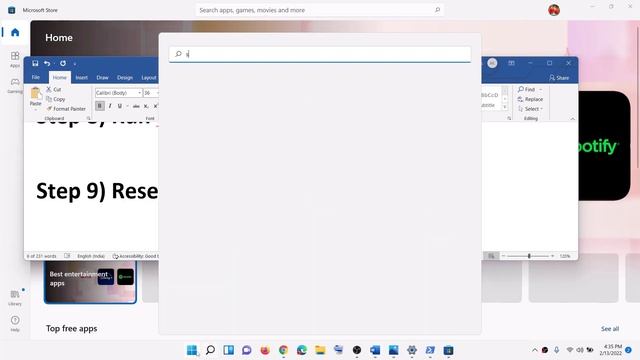This screenshot has height=360, width=640.
Task: Click the Word account avatar in title bar
Action: (x=492, y=63)
